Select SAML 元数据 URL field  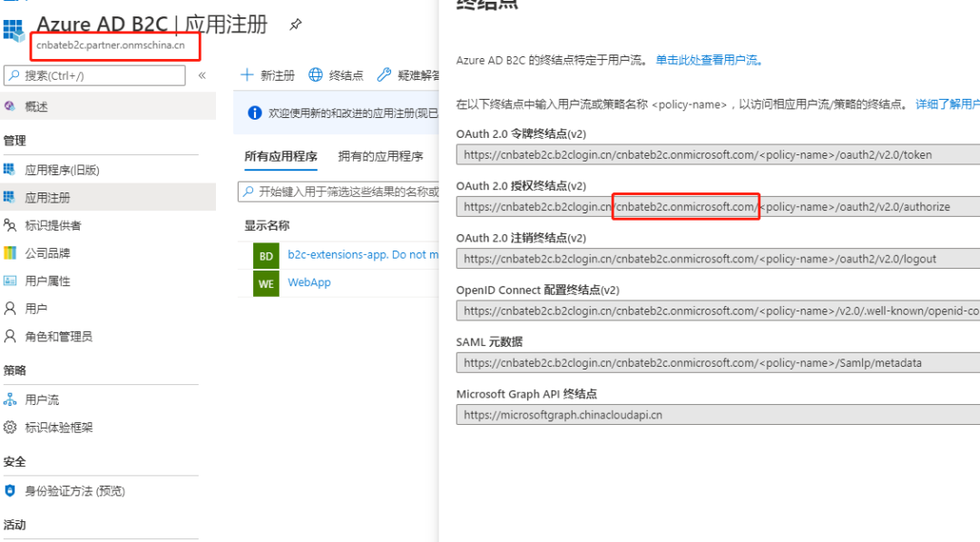coord(718,362)
